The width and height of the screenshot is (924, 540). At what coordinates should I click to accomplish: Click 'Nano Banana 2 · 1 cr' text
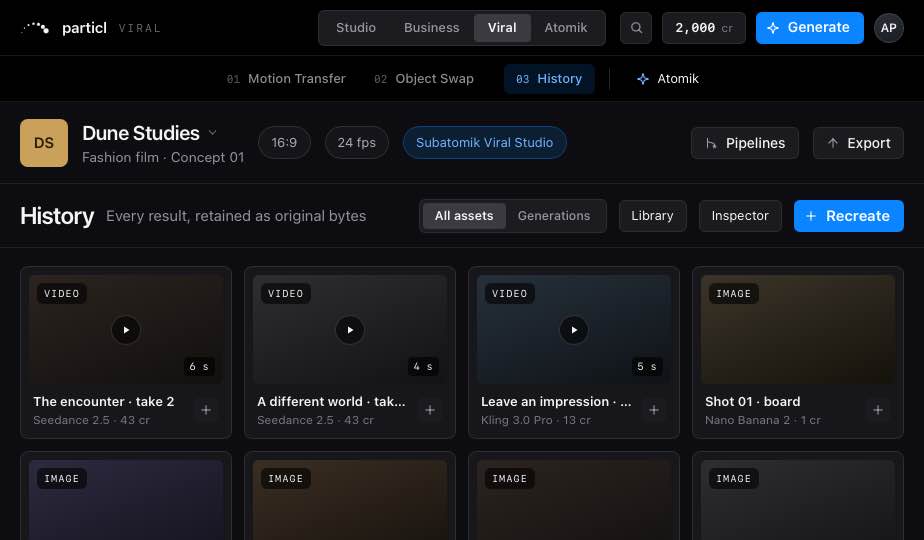coord(763,420)
